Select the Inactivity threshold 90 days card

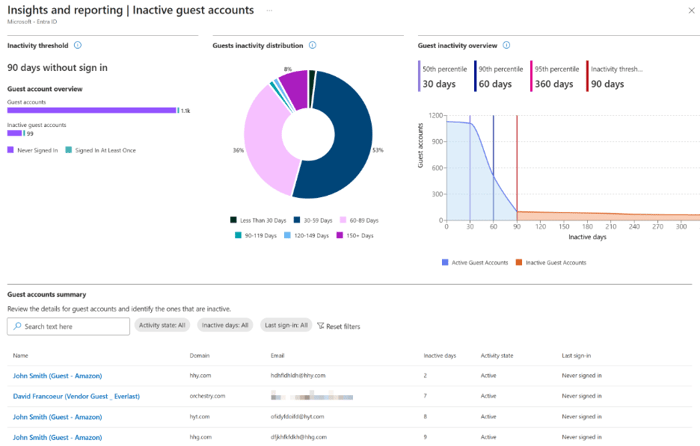coord(615,76)
